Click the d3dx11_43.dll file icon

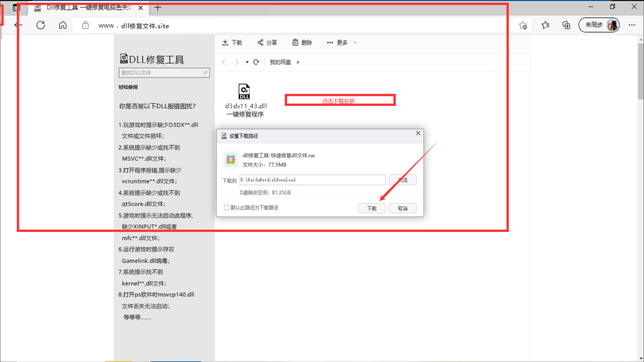[x=244, y=92]
